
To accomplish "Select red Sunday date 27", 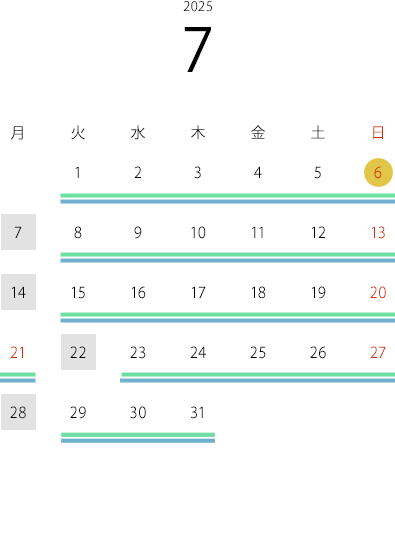I will click(378, 352).
